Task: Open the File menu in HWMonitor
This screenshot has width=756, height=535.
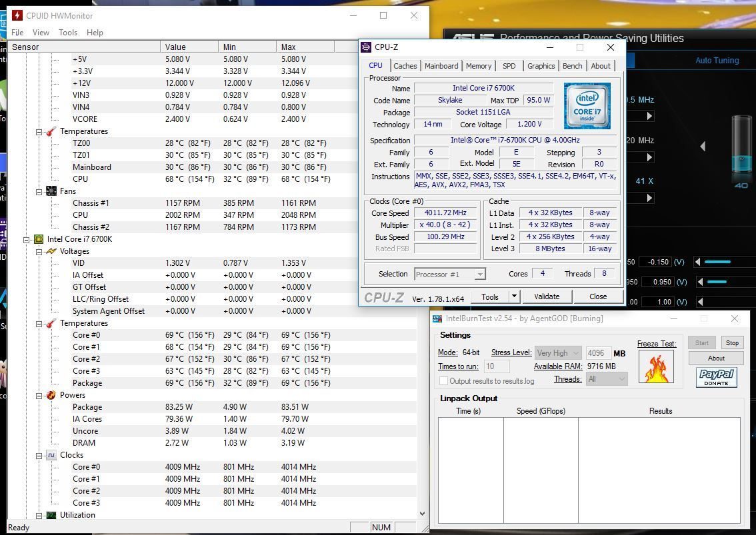Action: click(x=17, y=32)
